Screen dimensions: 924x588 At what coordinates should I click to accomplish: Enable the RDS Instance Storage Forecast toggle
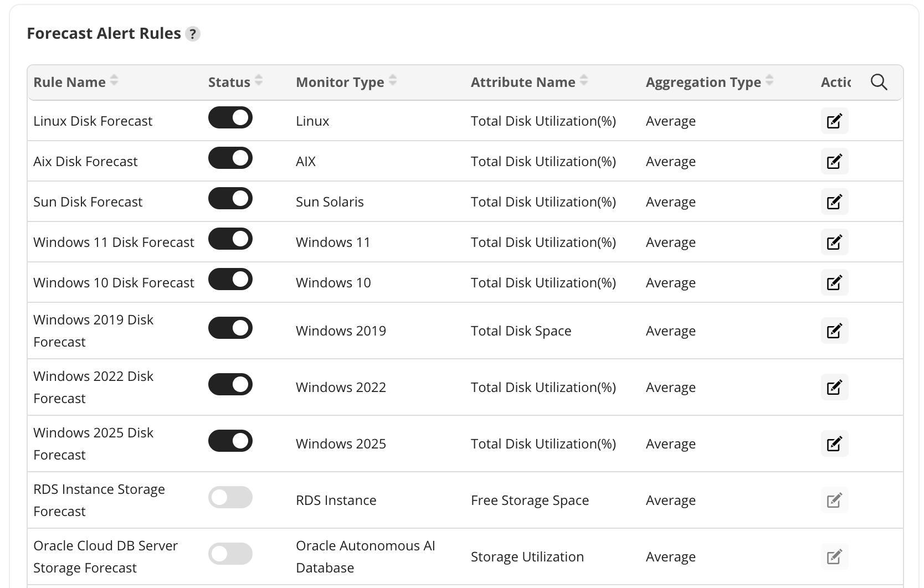[x=230, y=497]
